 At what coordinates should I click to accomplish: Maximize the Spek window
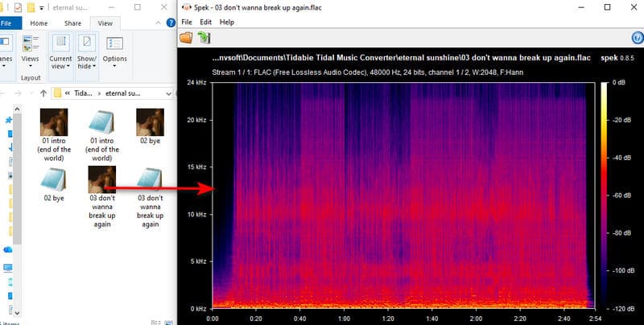[608, 7]
